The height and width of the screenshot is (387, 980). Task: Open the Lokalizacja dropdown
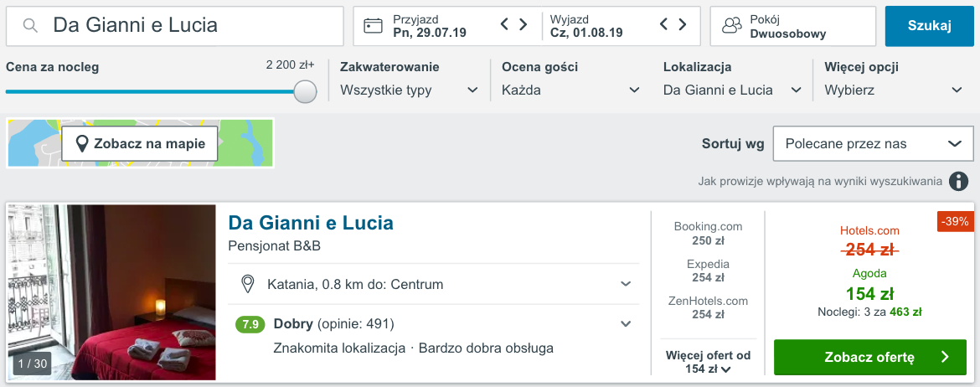point(733,80)
